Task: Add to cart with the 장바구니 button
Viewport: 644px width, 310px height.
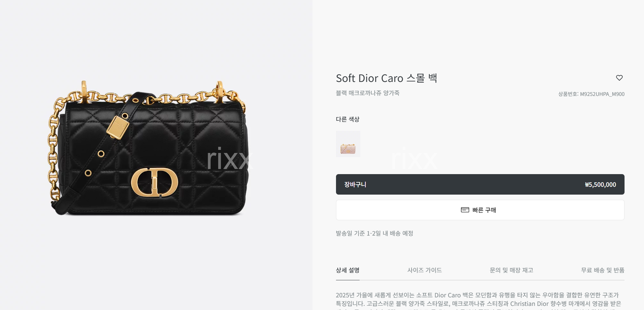Action: tap(480, 184)
